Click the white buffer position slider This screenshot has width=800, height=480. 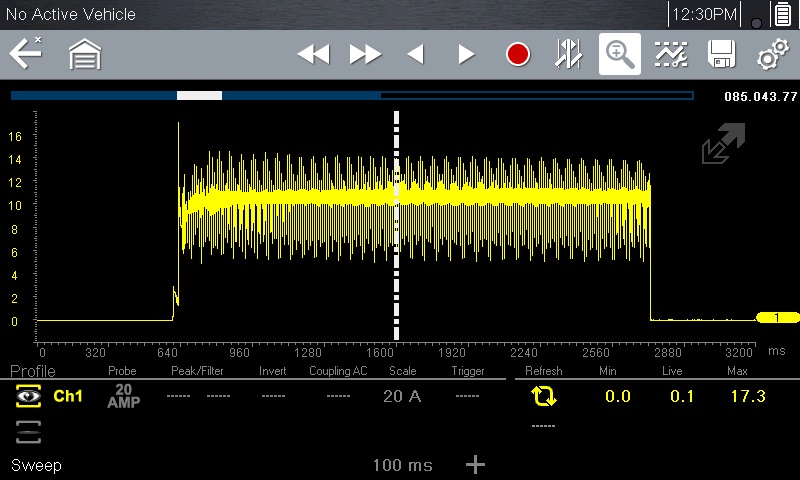coord(199,96)
